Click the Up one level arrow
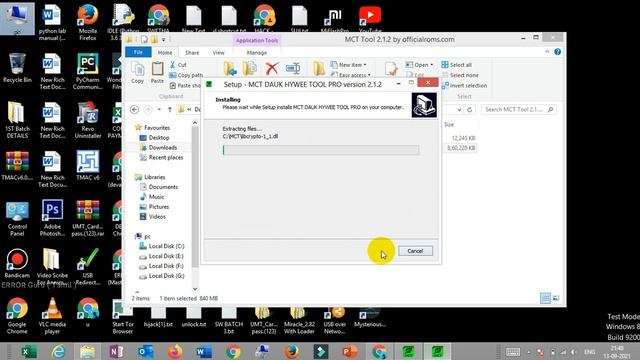 [x=170, y=110]
